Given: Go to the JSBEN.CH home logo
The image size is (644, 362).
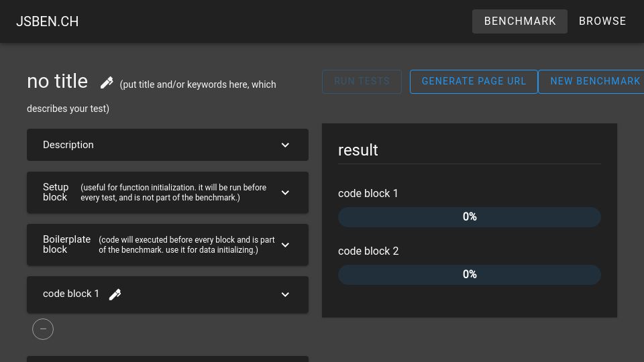Looking at the screenshot, I should click(x=47, y=21).
